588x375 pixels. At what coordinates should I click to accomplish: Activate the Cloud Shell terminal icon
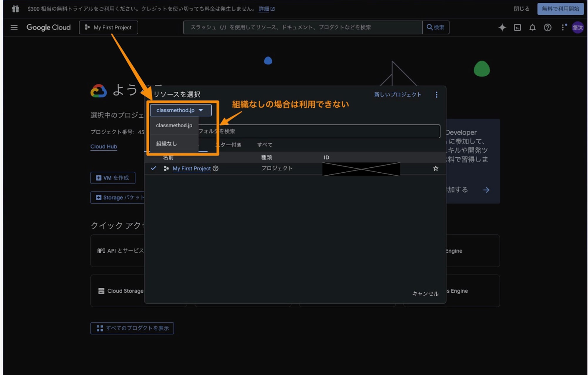[x=517, y=27]
